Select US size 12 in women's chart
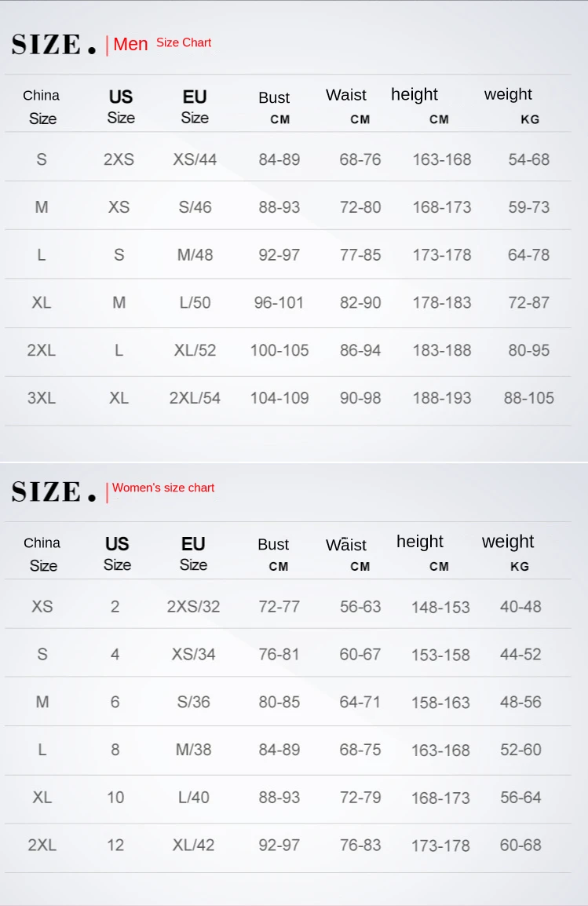 click(115, 845)
